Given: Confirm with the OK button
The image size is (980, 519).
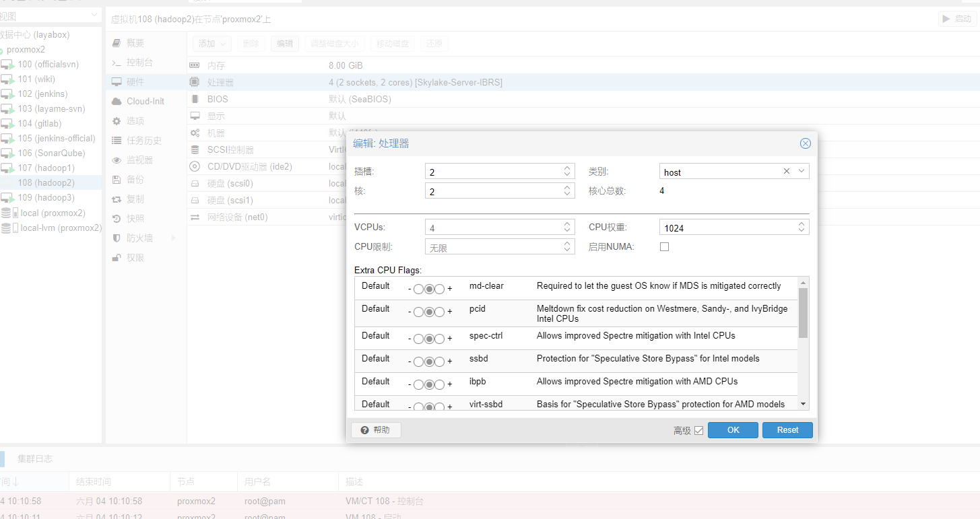Looking at the screenshot, I should click(x=733, y=430).
